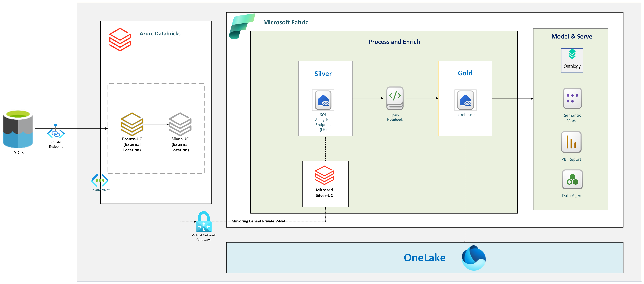Select the 'SQL Analytical Endpoint (LH)' label
This screenshot has height=284, width=644.
(x=323, y=122)
